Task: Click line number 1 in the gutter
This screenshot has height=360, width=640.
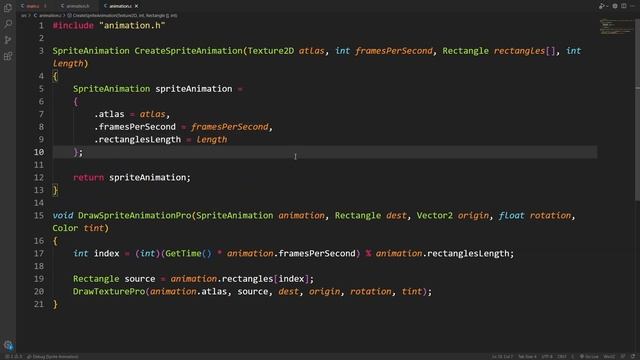Action: [41, 25]
